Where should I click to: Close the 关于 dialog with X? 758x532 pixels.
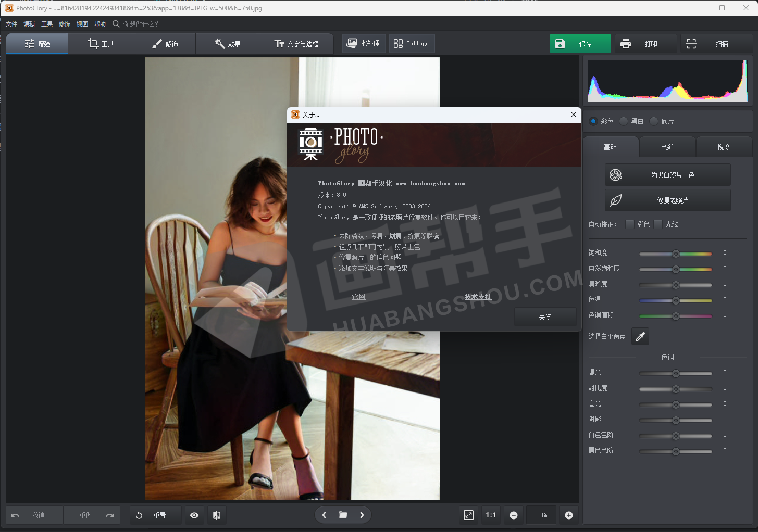(x=574, y=115)
